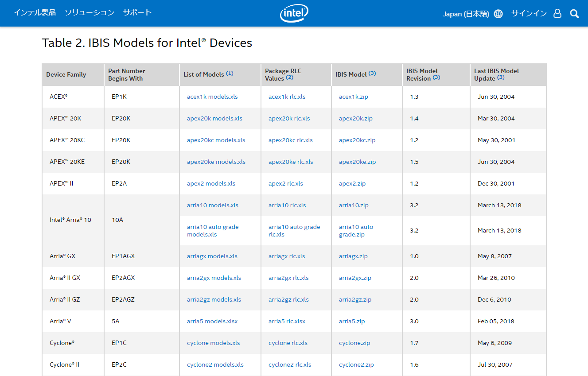This screenshot has height=376, width=588.
Task: Open arria2gz rlc.xls link
Action: (288, 299)
